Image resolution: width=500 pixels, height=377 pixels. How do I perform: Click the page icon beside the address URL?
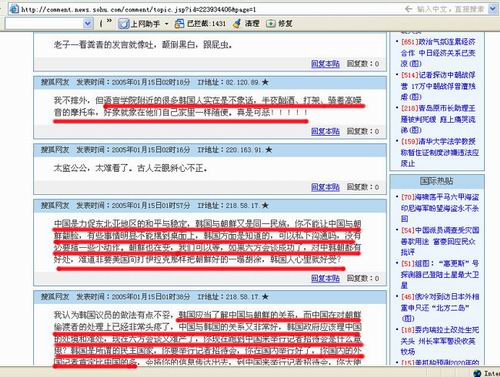14,9
